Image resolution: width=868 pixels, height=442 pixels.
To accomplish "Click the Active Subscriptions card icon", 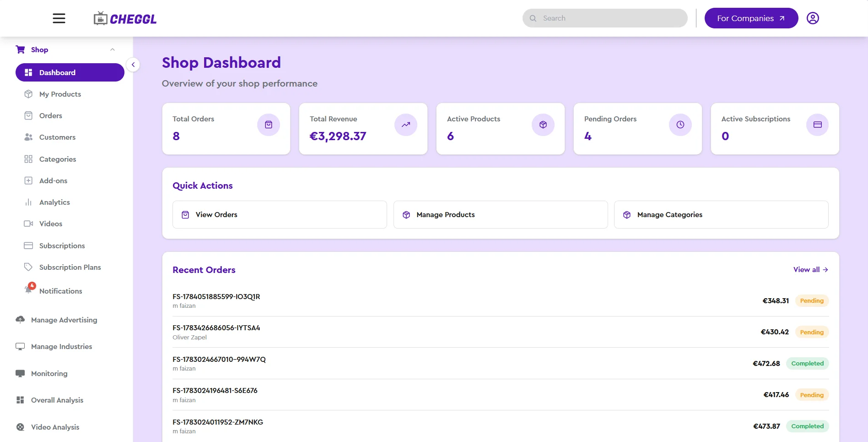I will tap(818, 125).
